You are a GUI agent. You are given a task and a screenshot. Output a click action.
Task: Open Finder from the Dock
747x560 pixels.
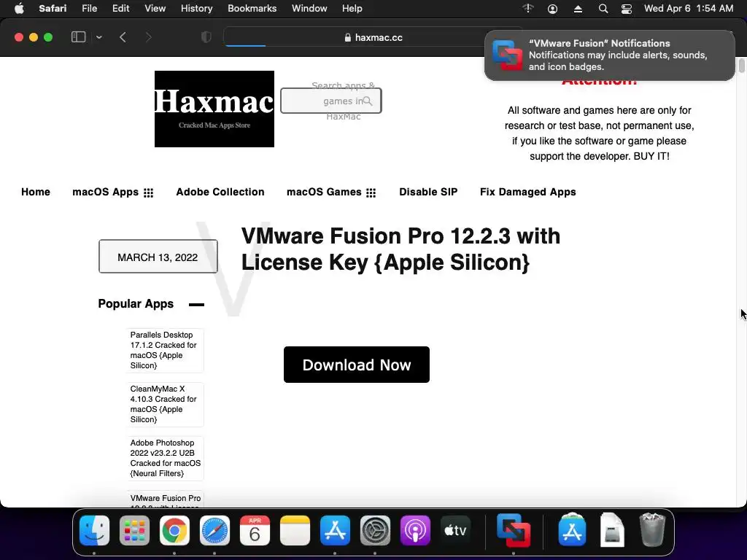click(94, 530)
